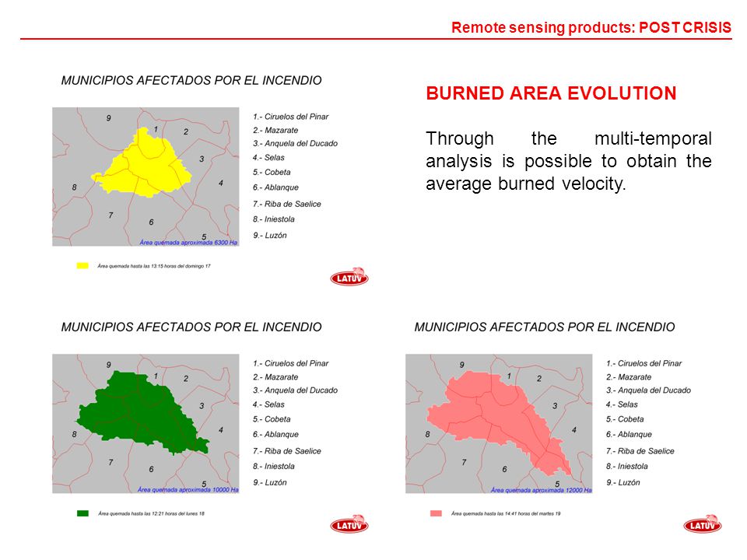This screenshot has height=560, width=747.
Task: Click 'Área quemada aproximada 6300 Ha' caption
Action: pos(188,243)
